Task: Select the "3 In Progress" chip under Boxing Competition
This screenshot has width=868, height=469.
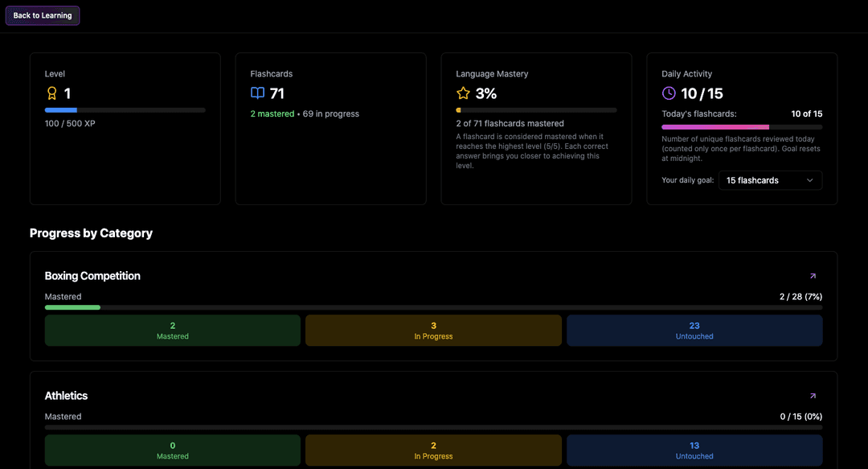Action: pyautogui.click(x=433, y=330)
